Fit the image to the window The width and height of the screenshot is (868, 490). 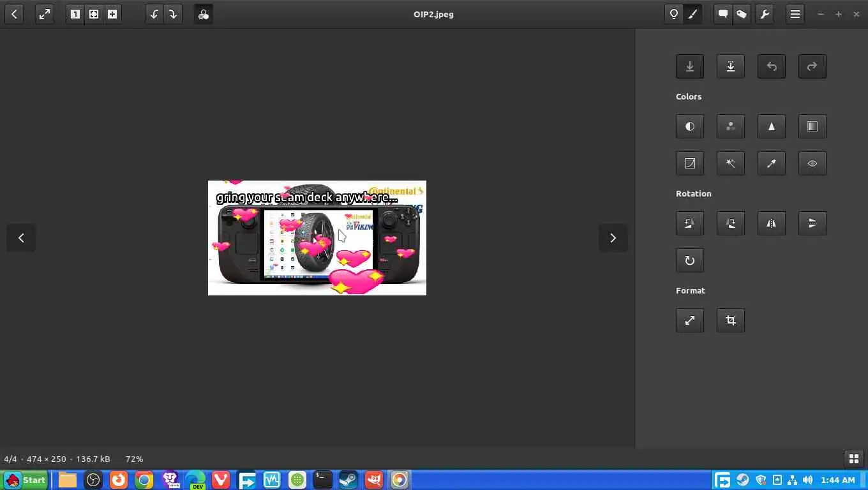pyautogui.click(x=94, y=14)
